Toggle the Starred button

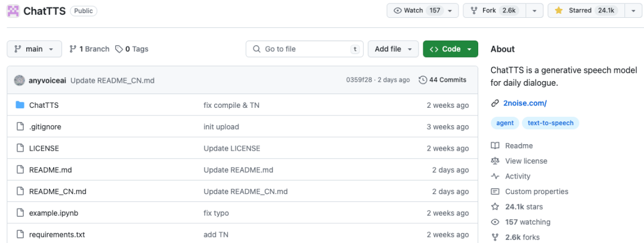point(586,11)
